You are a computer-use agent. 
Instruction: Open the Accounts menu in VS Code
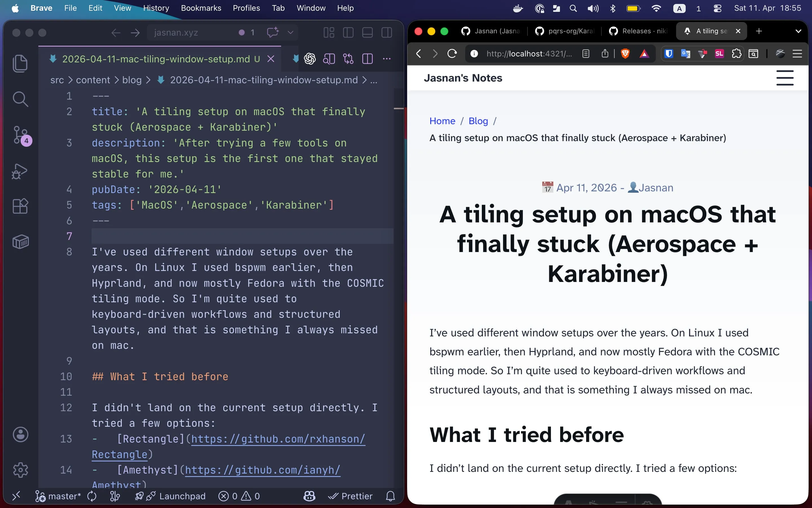(x=21, y=434)
